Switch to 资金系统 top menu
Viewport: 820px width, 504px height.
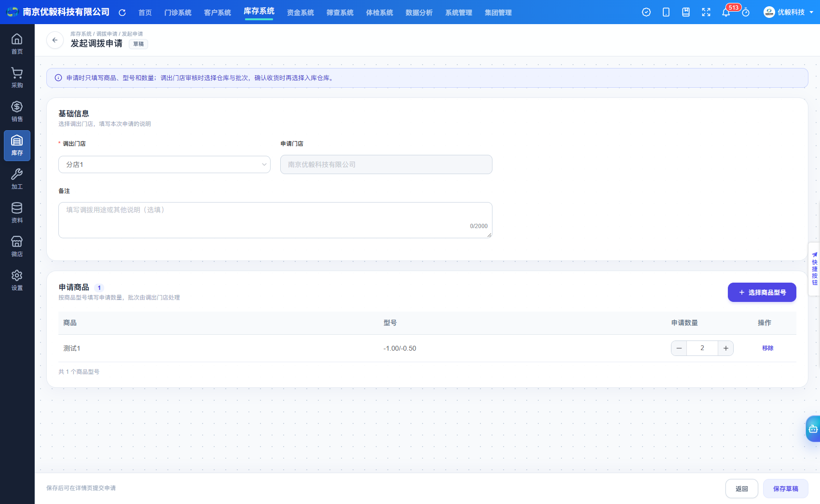click(x=301, y=13)
